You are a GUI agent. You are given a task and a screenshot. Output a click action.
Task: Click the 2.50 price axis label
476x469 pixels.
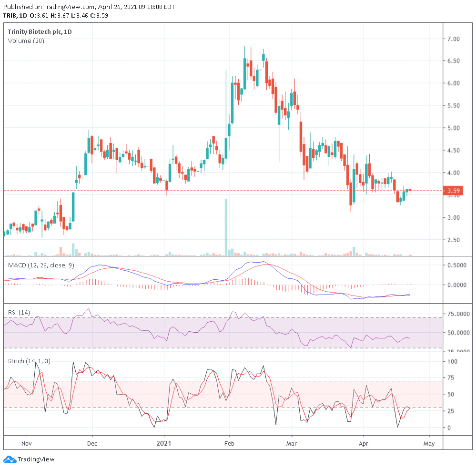click(454, 240)
